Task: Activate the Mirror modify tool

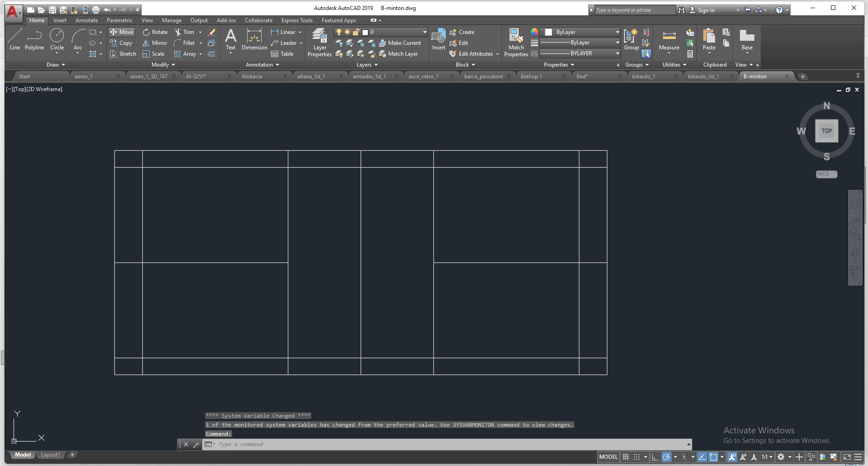Action: [155, 43]
